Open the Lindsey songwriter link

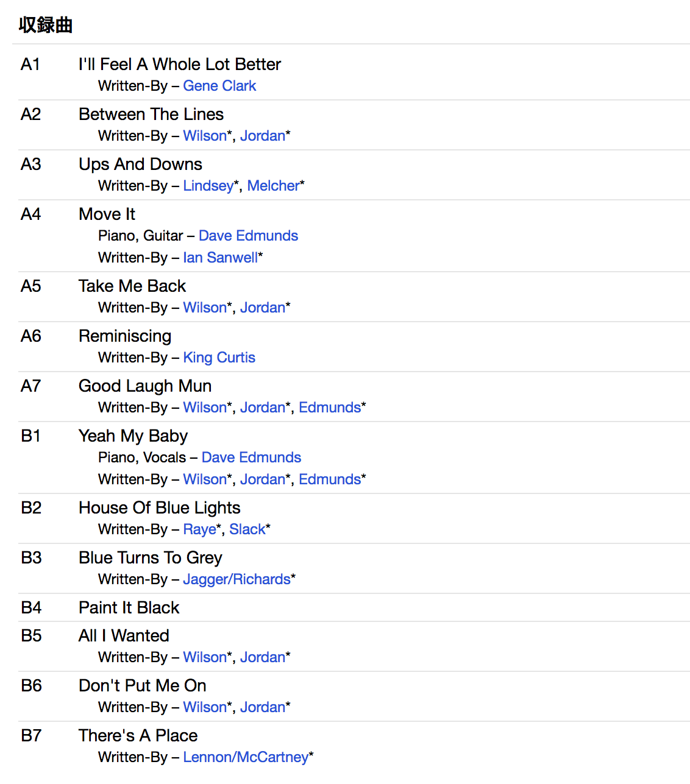[208, 186]
